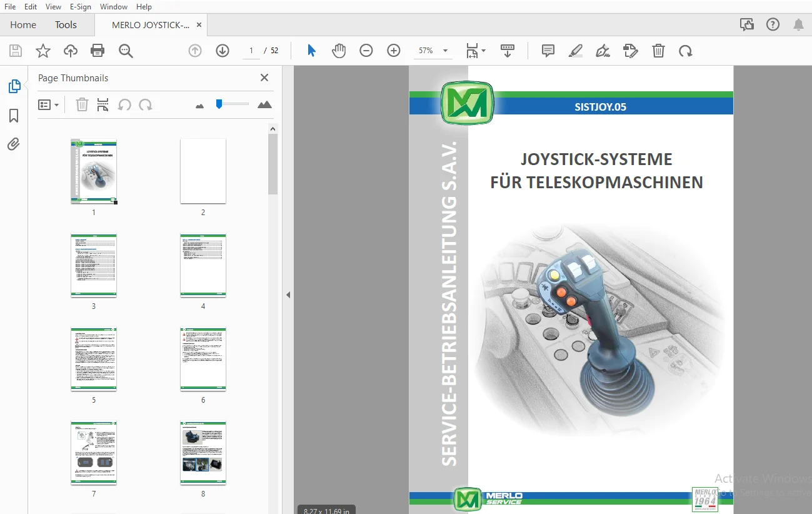Open Help question mark icon
This screenshot has width=812, height=514.
click(x=773, y=25)
